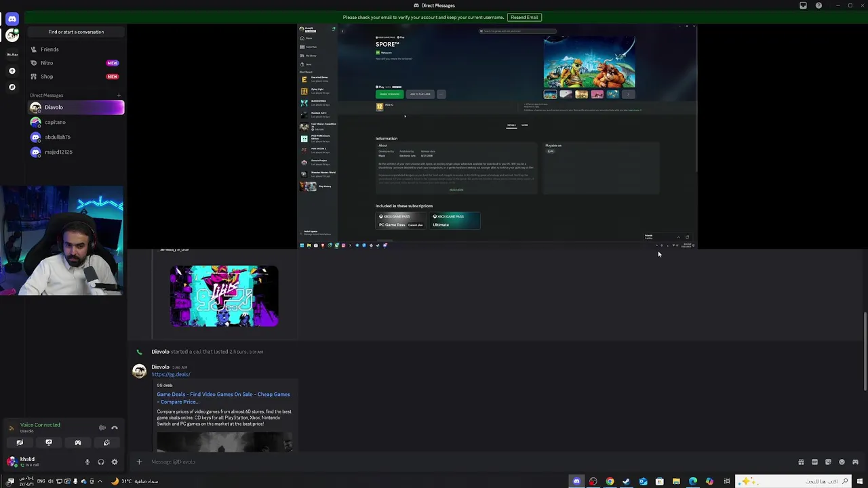Open the weather widget showing 31°C
The height and width of the screenshot is (488, 868).
pos(136,482)
